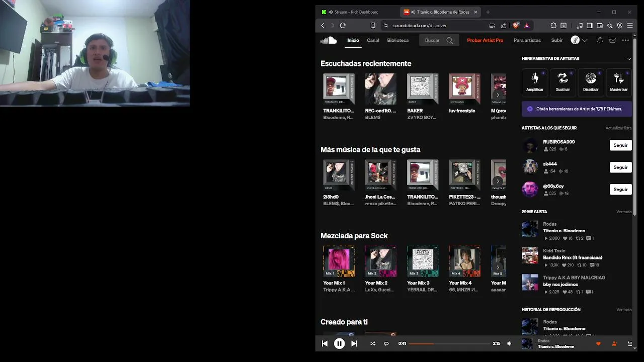Switch to the Canal tab
The height and width of the screenshot is (362, 644).
[x=373, y=40]
